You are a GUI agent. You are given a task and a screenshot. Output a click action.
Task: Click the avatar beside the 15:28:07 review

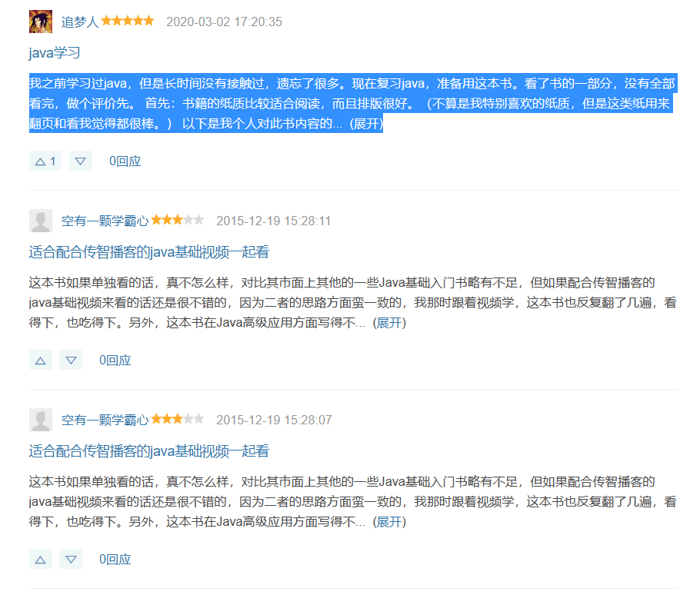pos(41,420)
